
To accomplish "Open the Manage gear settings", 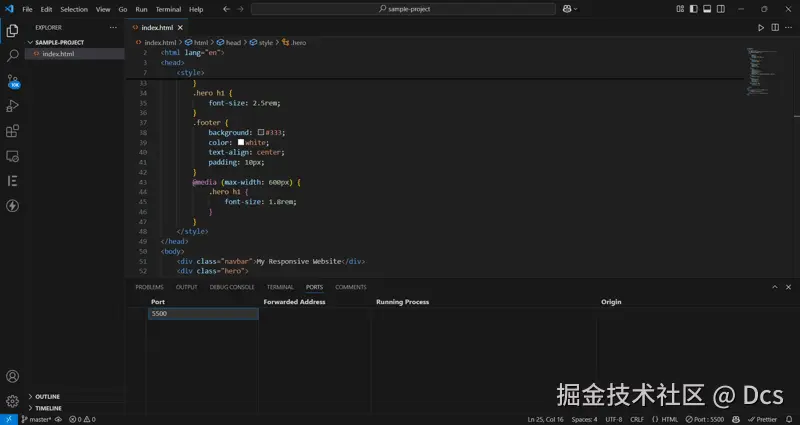I will [x=12, y=400].
